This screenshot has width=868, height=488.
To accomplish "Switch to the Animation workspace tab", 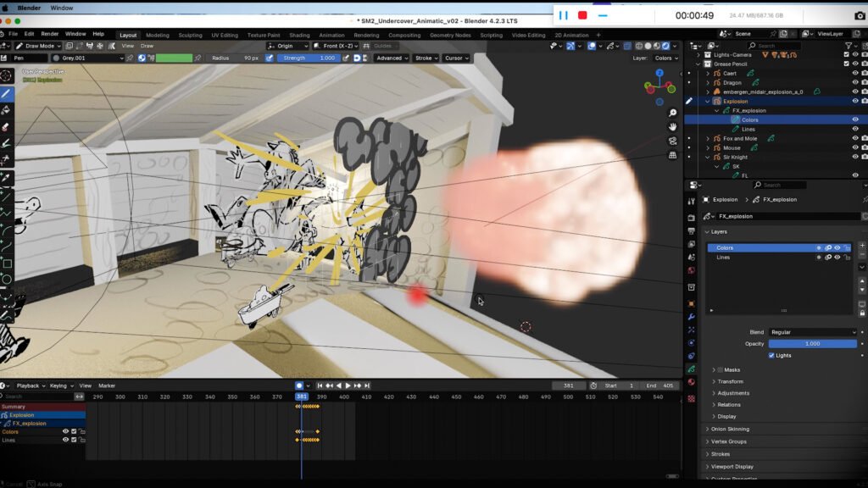I will [331, 35].
